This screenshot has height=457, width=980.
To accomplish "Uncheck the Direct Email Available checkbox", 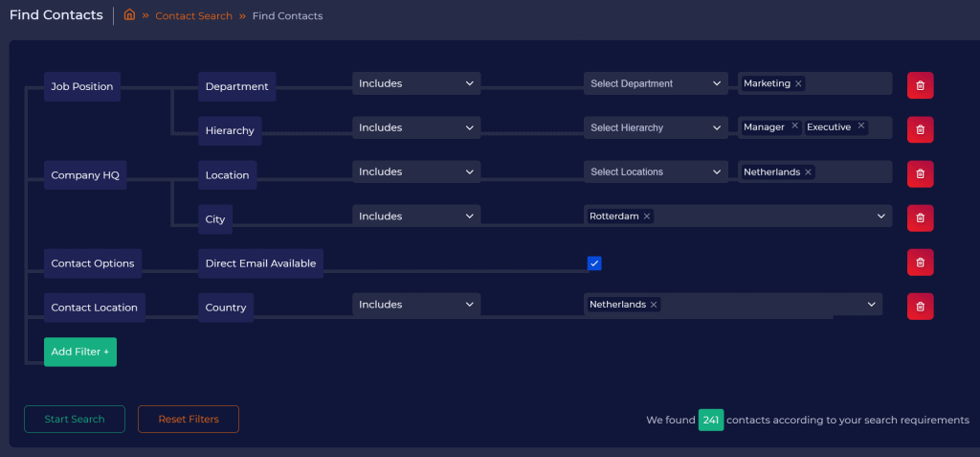I will (x=594, y=263).
